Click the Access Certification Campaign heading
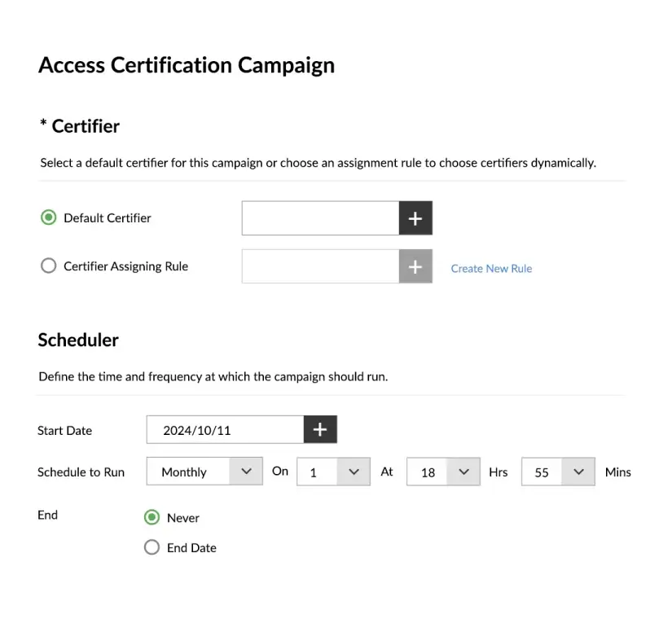Viewport: 672px width, 619px height. click(186, 65)
